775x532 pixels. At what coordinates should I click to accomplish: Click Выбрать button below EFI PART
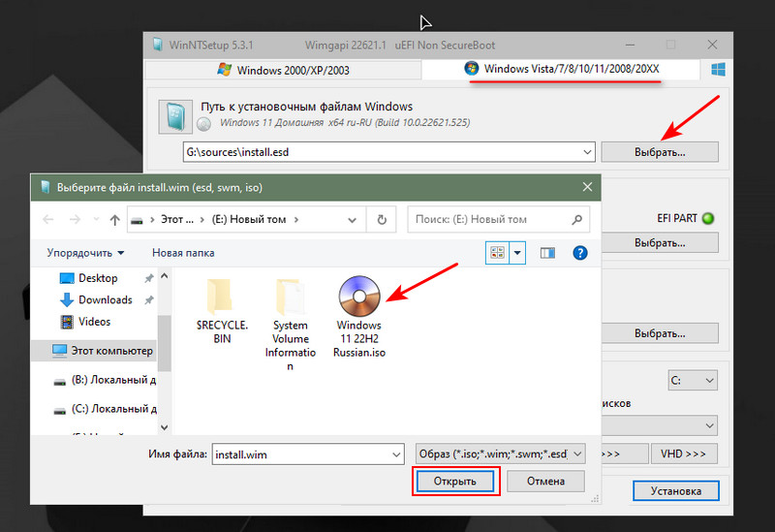pyautogui.click(x=660, y=243)
